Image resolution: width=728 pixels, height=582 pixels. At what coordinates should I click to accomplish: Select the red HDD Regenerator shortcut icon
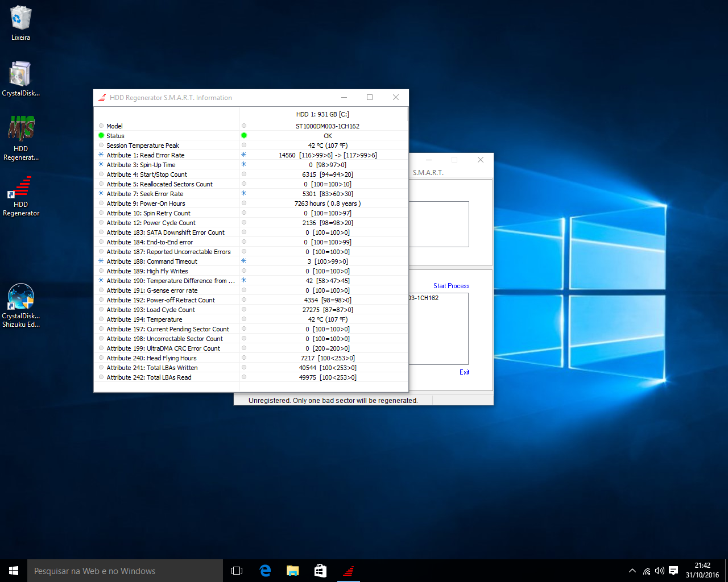[21, 196]
